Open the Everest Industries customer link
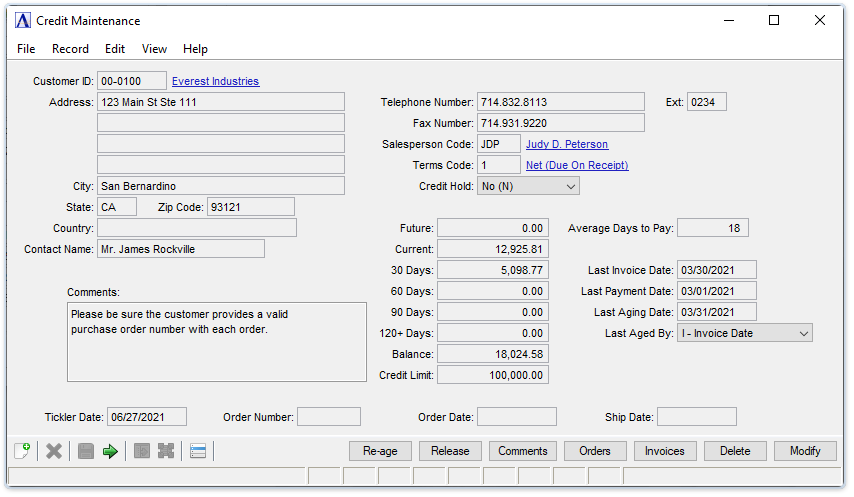This screenshot has height=497, width=854. coord(215,81)
